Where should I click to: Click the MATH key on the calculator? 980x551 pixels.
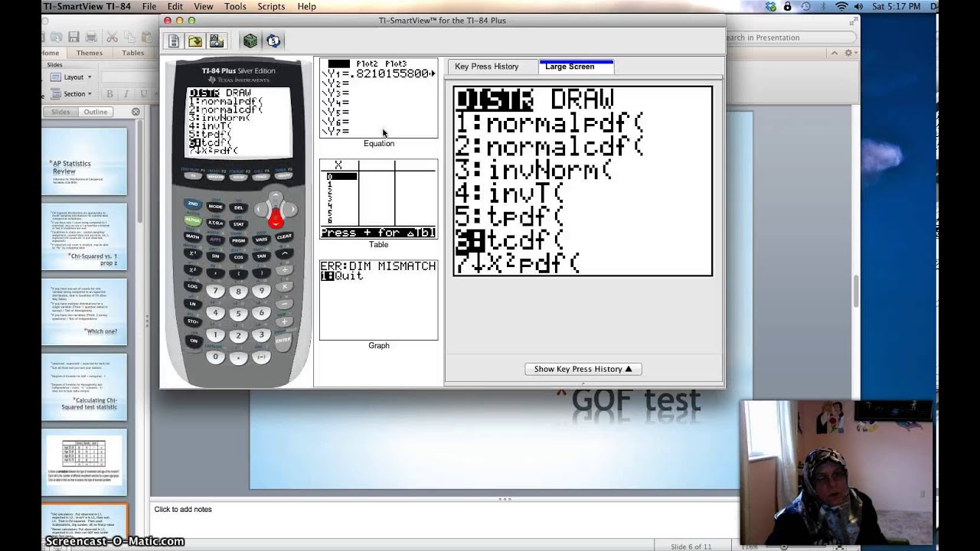tap(192, 236)
